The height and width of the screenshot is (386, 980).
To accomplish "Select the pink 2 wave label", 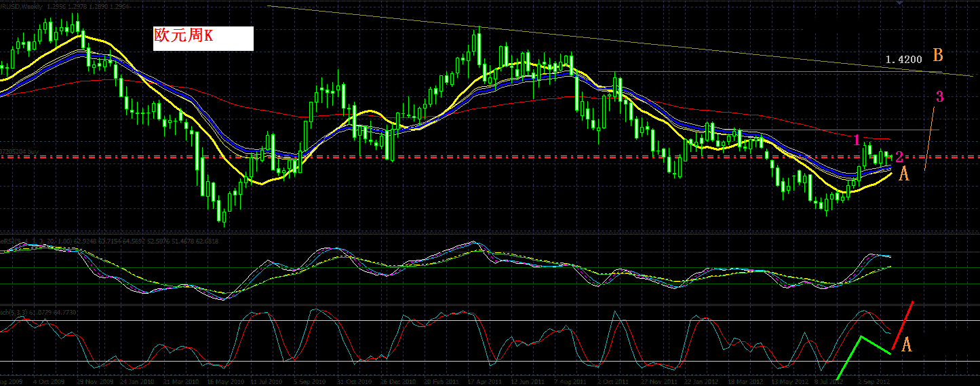I will (x=899, y=157).
